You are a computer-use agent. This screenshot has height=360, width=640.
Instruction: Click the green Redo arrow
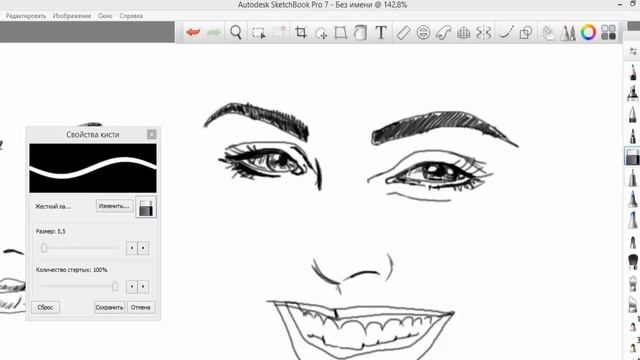(x=213, y=32)
